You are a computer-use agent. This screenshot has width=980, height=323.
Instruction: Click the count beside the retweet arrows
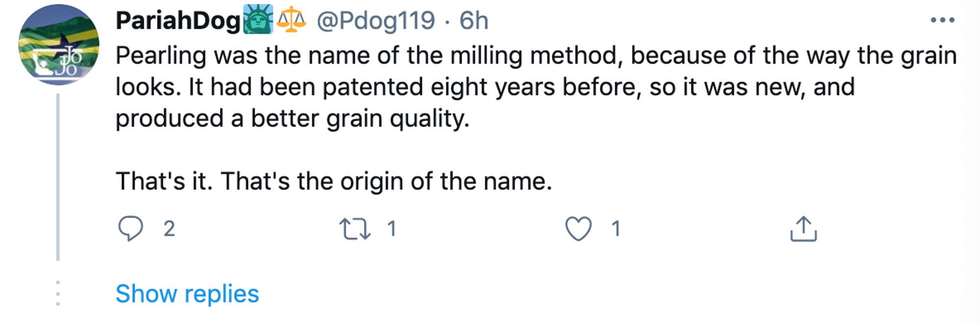pos(392,229)
